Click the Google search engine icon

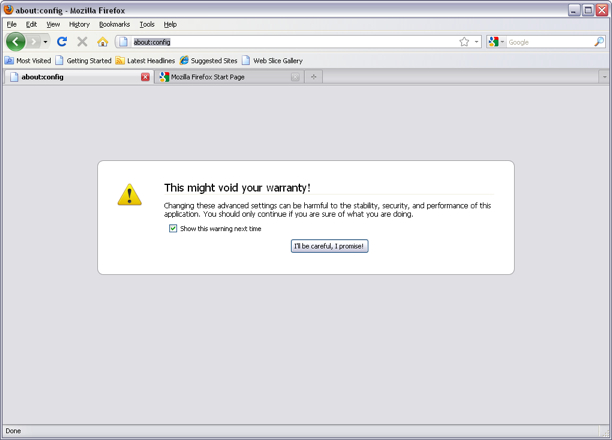point(493,42)
